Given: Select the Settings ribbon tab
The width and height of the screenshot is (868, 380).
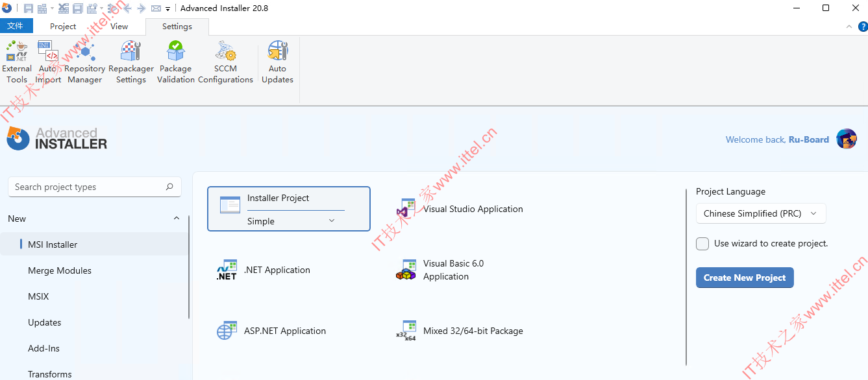Looking at the screenshot, I should click(x=177, y=27).
